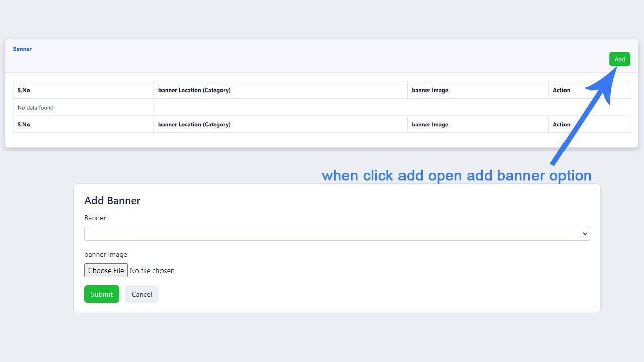644x362 pixels.
Task: Click 'banner Image' column in top header
Action: coord(430,90)
